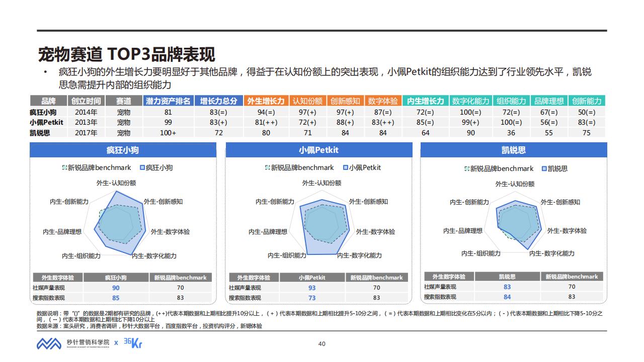Select the 小佩Petkit blue panel header
Screen dimensions: 644x362
(x=319, y=150)
